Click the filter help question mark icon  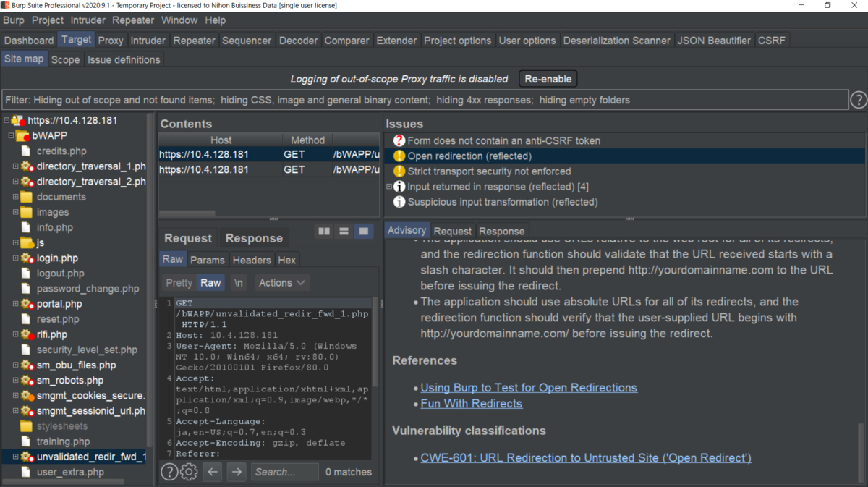(x=858, y=100)
